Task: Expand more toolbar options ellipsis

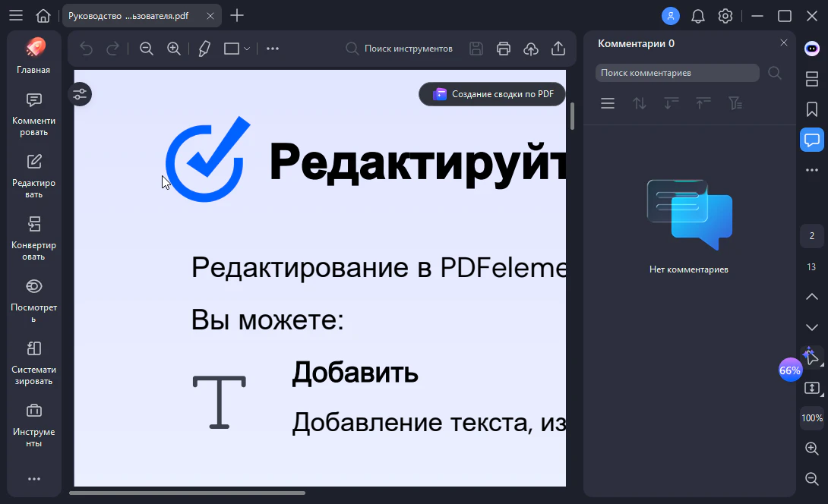Action: (x=273, y=49)
